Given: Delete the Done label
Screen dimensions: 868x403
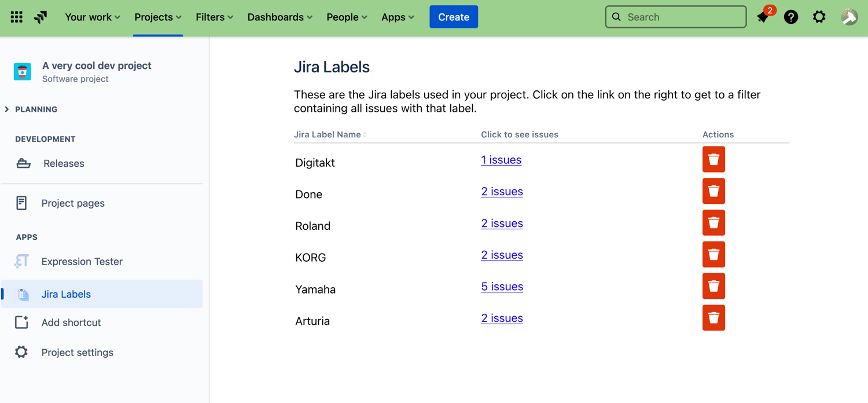Looking at the screenshot, I should point(713,191).
